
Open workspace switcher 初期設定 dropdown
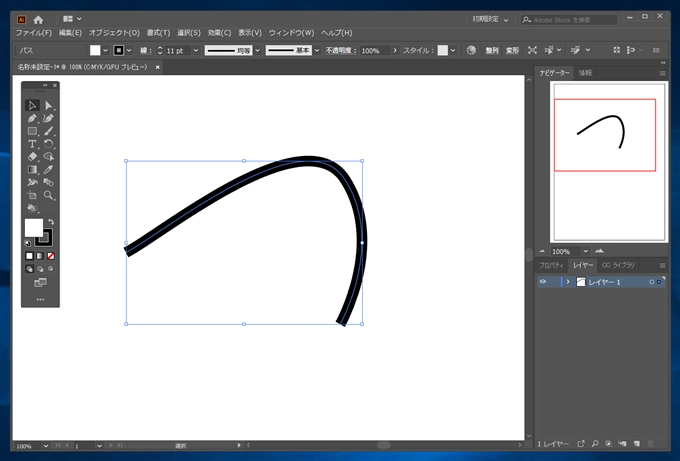coord(490,20)
